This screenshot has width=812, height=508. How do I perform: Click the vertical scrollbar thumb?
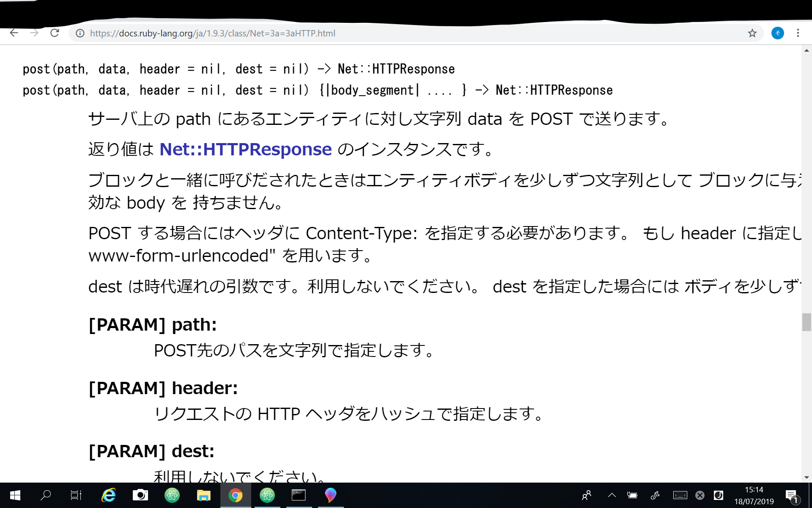[x=807, y=322]
